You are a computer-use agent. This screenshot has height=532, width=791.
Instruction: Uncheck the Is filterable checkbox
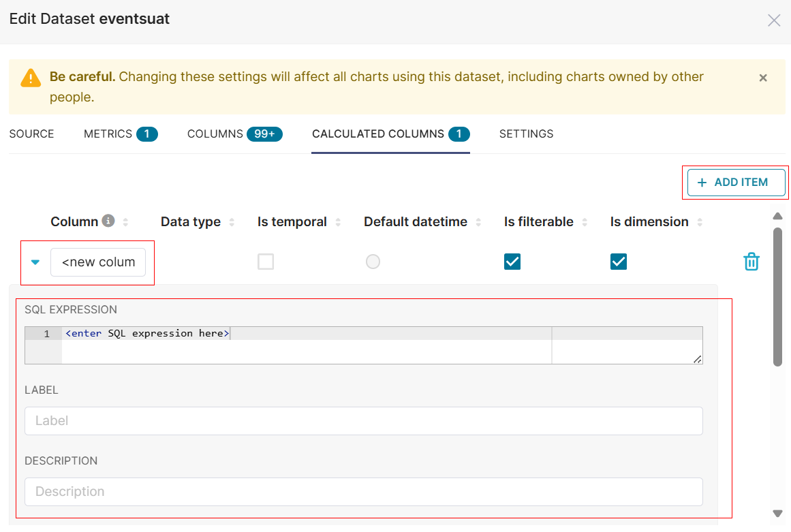click(512, 262)
